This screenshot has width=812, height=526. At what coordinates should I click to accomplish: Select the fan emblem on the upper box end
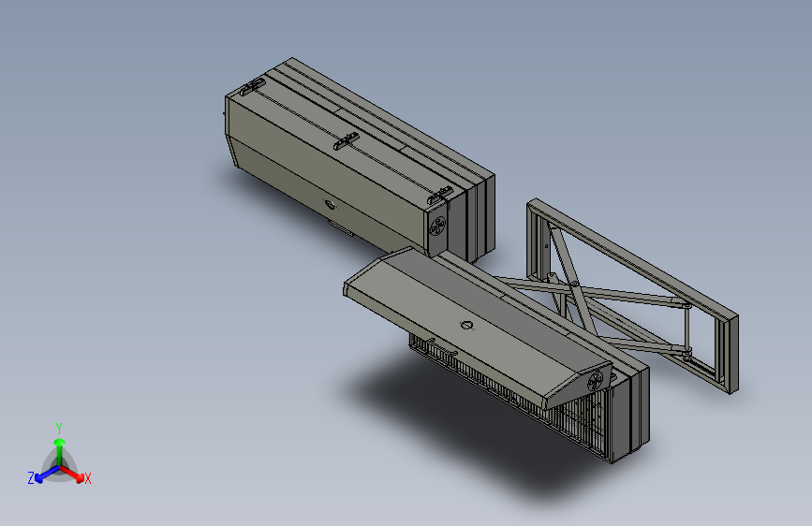[x=438, y=226]
